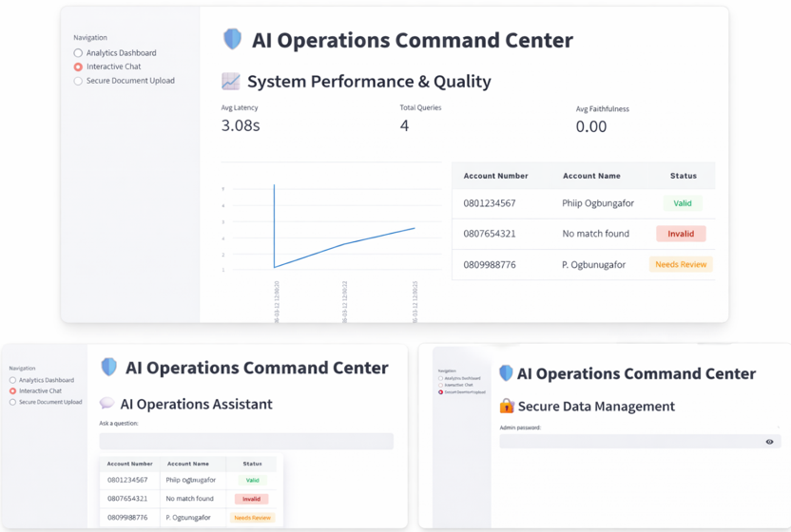Select Secure Document Upload radio in Assistant panel
The height and width of the screenshot is (532, 791).
tap(12, 403)
